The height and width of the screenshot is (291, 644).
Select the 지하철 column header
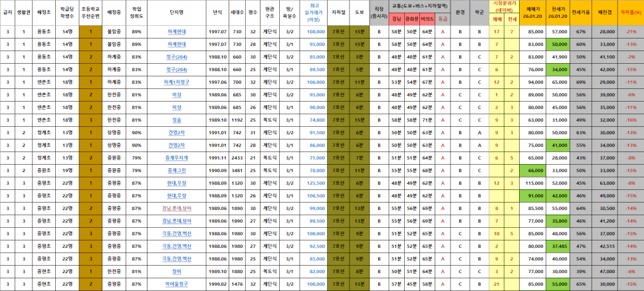click(x=338, y=13)
